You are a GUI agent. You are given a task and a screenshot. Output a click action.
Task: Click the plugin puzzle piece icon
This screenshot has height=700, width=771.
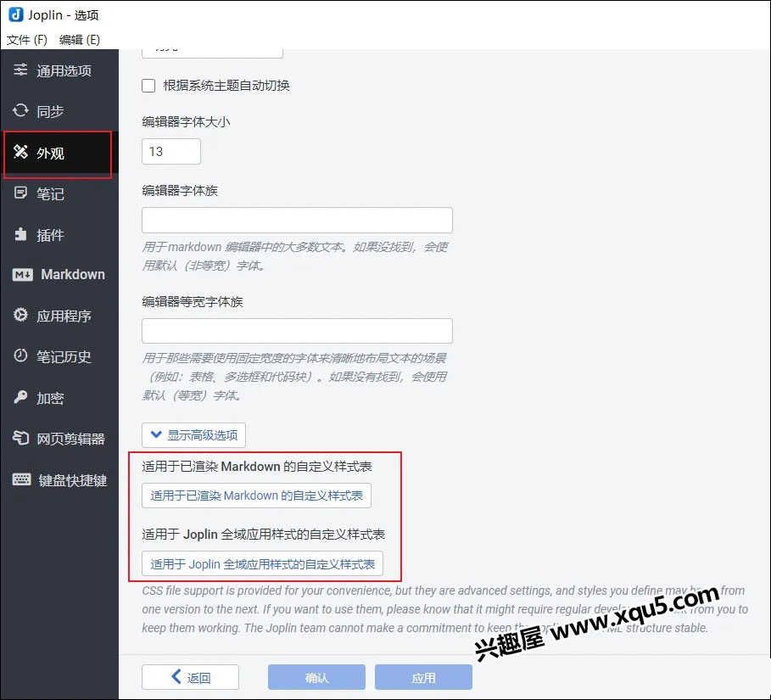pyautogui.click(x=20, y=233)
